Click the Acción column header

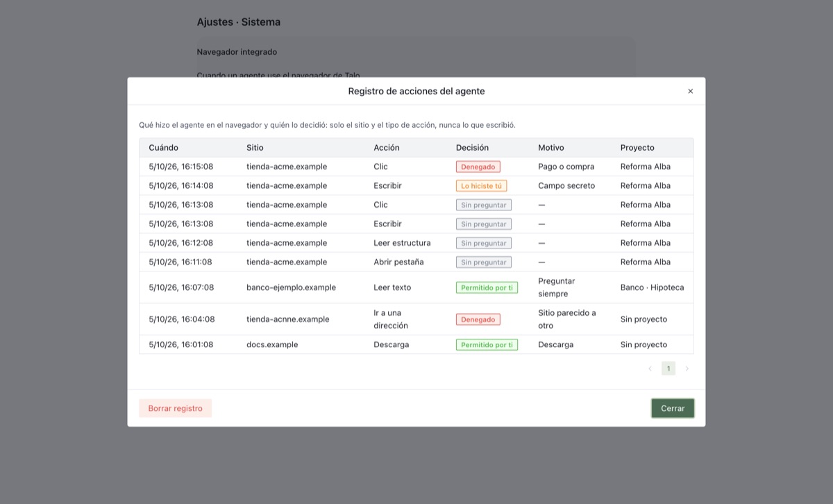(387, 148)
